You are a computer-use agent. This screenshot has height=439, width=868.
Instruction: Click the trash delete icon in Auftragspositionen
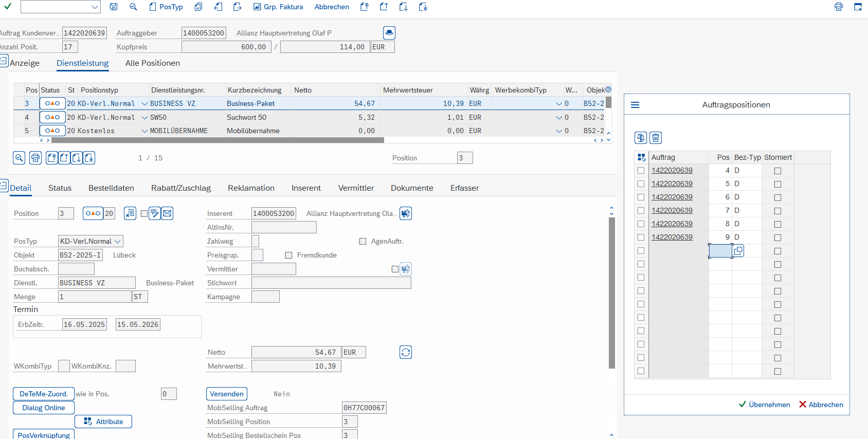pyautogui.click(x=656, y=138)
